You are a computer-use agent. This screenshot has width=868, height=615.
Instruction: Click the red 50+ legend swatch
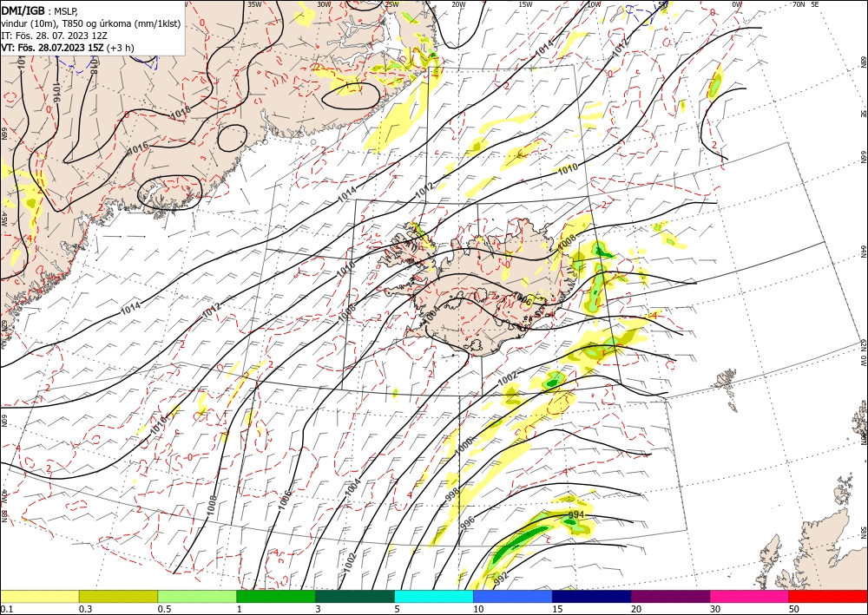[x=828, y=596]
